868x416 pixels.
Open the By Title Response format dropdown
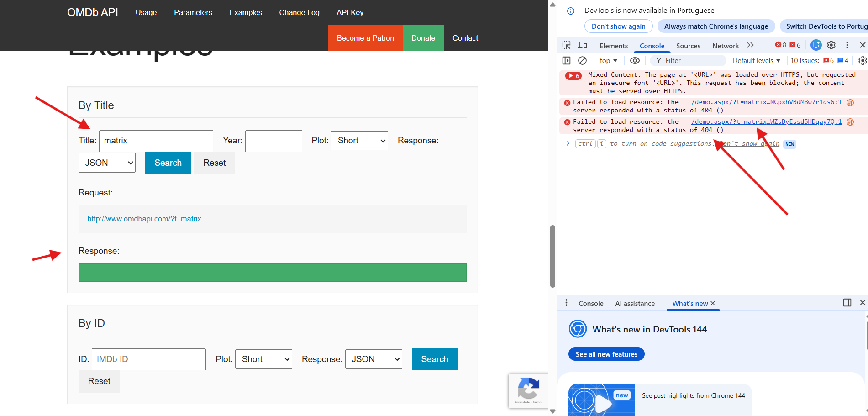pyautogui.click(x=107, y=163)
